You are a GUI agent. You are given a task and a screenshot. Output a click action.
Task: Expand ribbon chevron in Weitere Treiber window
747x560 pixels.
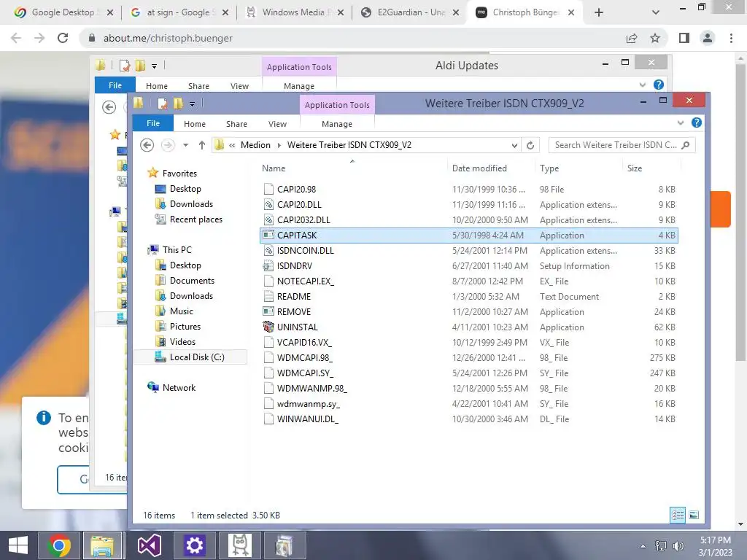[681, 122]
